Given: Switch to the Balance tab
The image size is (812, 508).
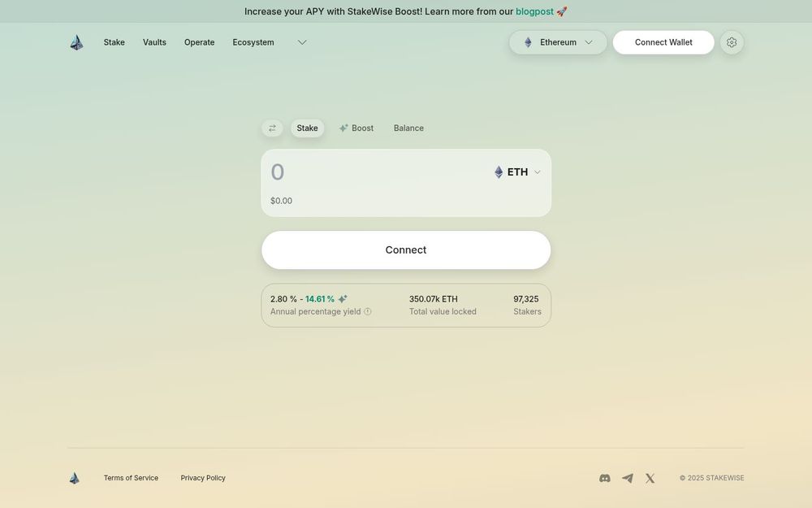Looking at the screenshot, I should pyautogui.click(x=408, y=128).
